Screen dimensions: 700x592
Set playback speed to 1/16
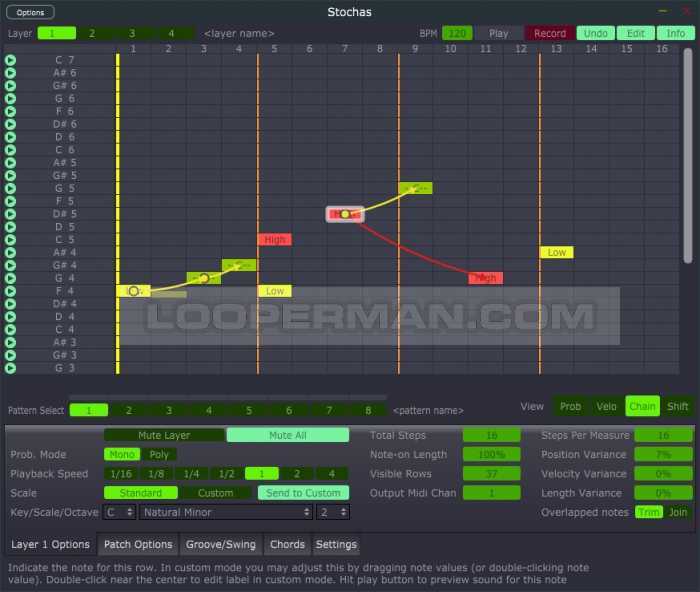point(121,474)
